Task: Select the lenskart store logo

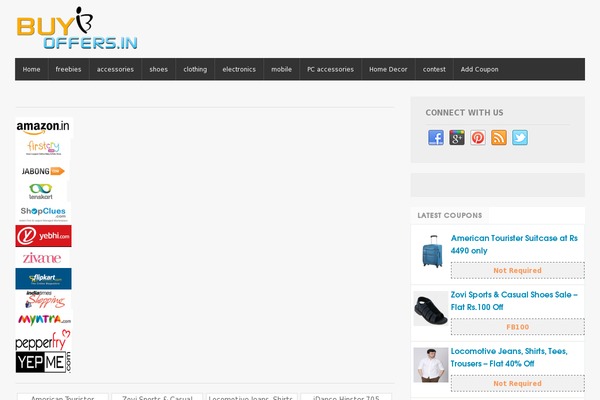Action: tap(41, 191)
